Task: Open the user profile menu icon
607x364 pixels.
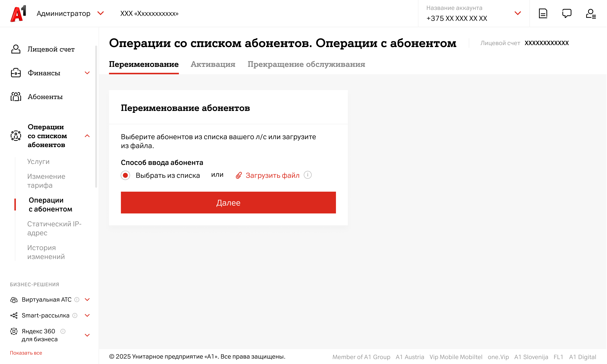Action: tap(591, 14)
